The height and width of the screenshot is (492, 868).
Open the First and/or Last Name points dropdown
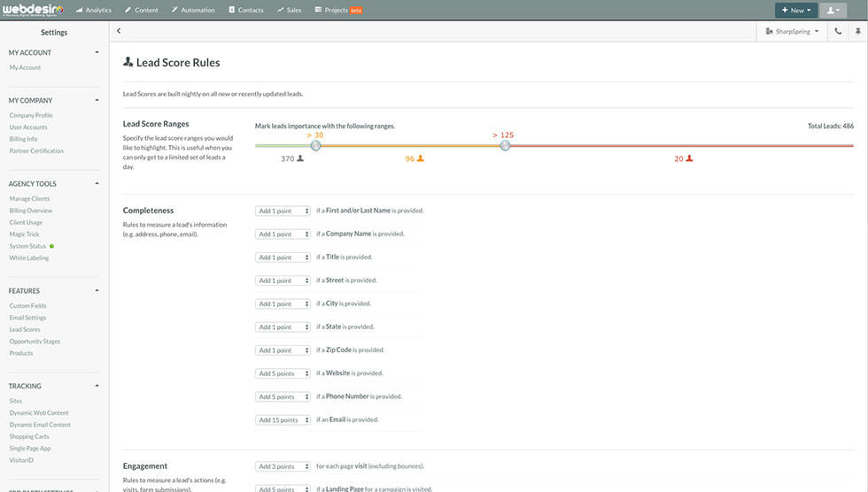click(x=283, y=211)
